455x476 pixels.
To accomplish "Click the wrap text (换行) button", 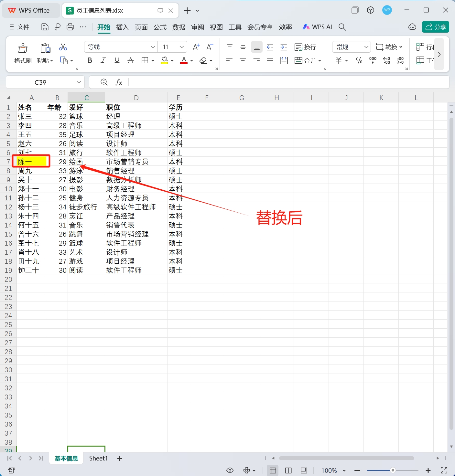I will coord(305,47).
